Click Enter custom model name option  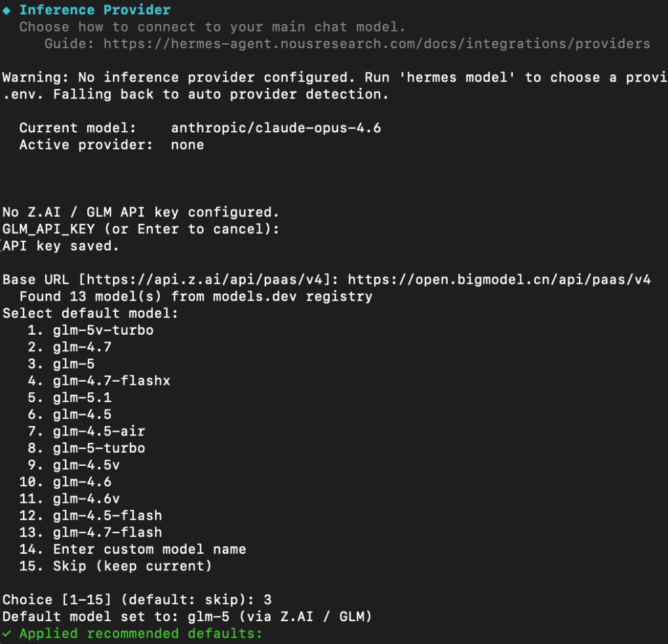coord(149,549)
